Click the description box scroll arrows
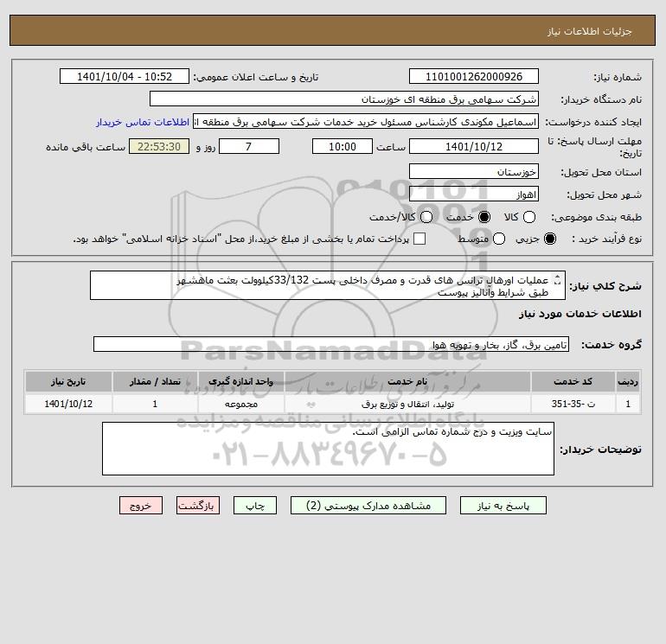The height and width of the screenshot is (644, 666). (558, 280)
